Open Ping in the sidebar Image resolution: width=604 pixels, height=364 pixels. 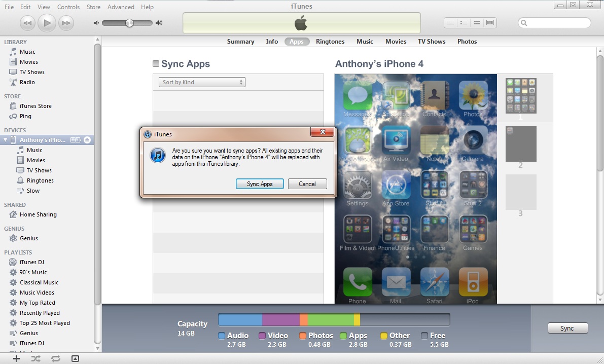click(x=25, y=116)
